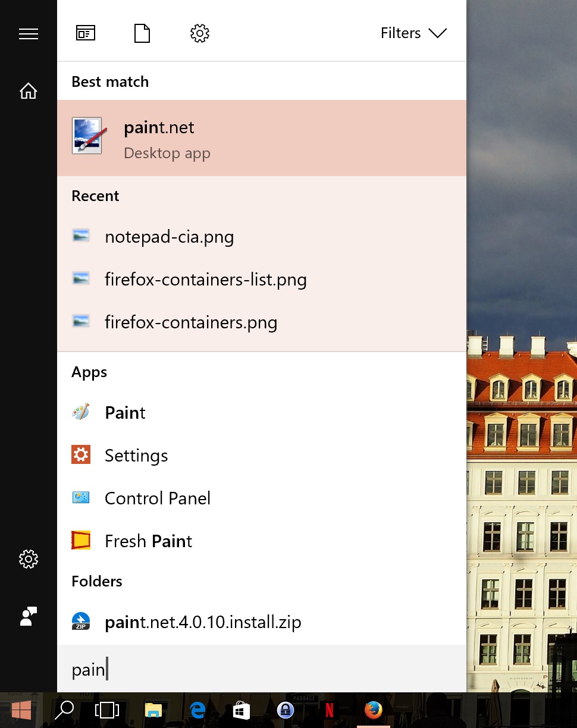
Task: Click the Windows Start button
Action: (x=21, y=710)
